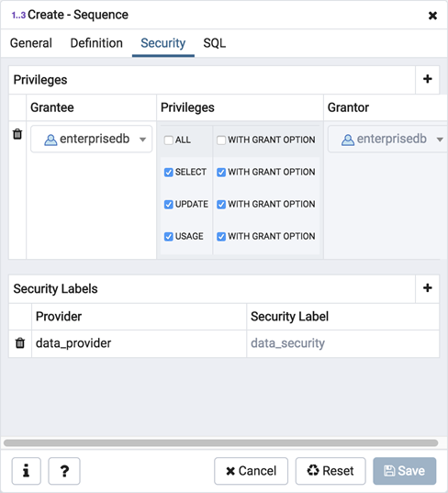Viewport: 448px width, 493px height.
Task: Uncheck WITH GRANT OPTION for UPDATE
Action: click(221, 205)
